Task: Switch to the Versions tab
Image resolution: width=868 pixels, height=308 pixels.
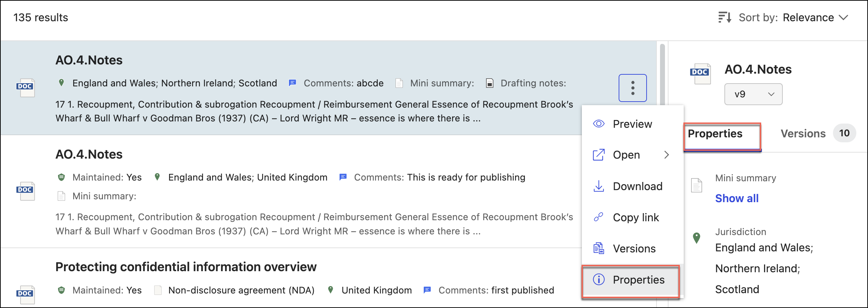Action: 803,133
